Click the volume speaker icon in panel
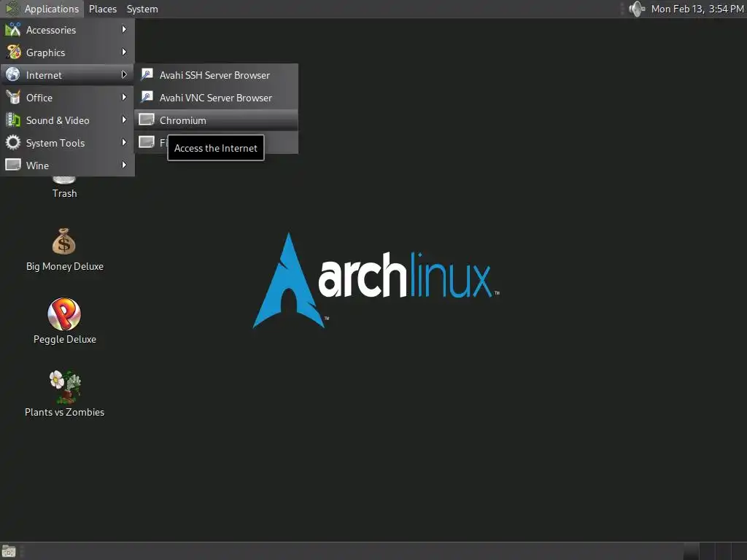The image size is (747, 560). click(x=636, y=9)
